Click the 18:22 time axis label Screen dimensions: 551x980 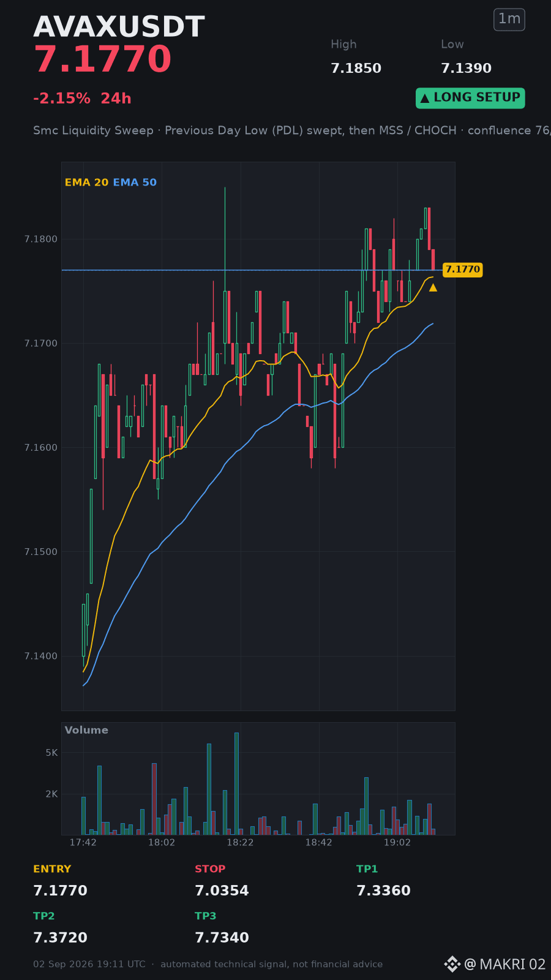tap(240, 843)
